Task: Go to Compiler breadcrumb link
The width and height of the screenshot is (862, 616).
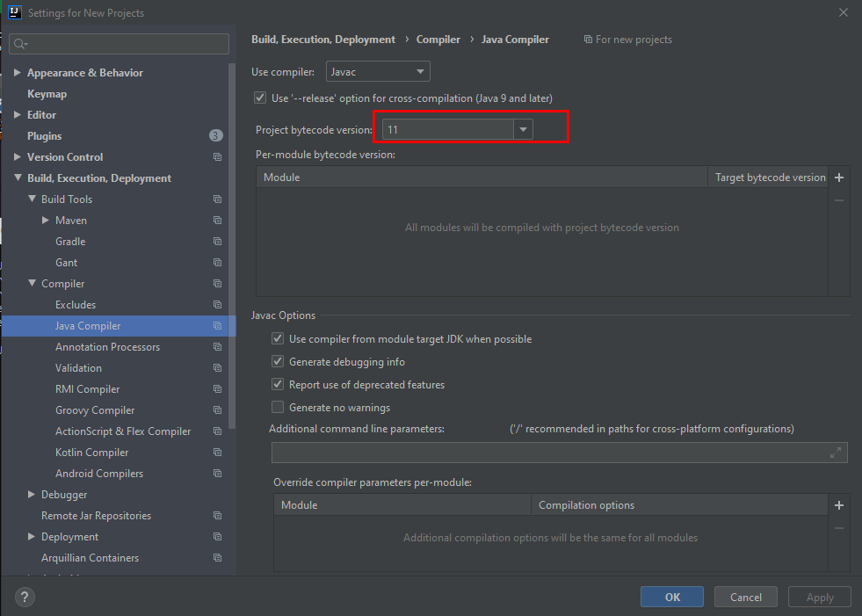Action: (x=438, y=40)
